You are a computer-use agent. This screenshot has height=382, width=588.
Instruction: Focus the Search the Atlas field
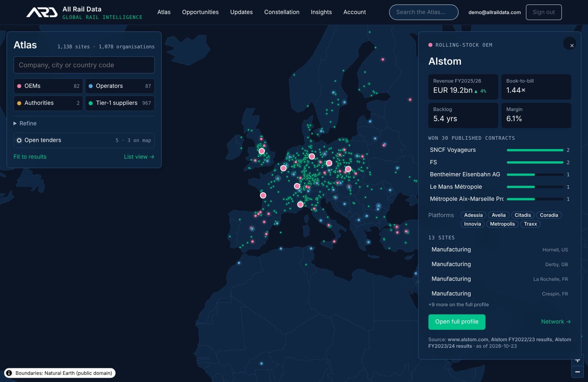(x=424, y=12)
